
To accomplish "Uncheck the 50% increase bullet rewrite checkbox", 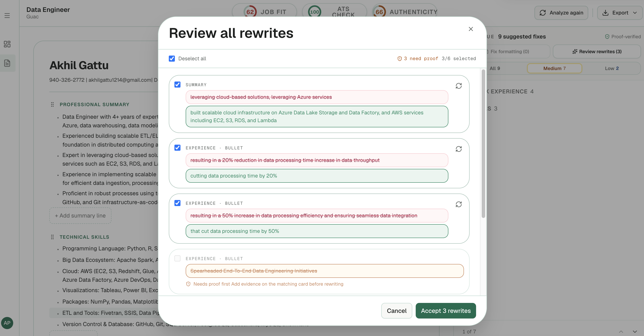I will click(x=177, y=203).
